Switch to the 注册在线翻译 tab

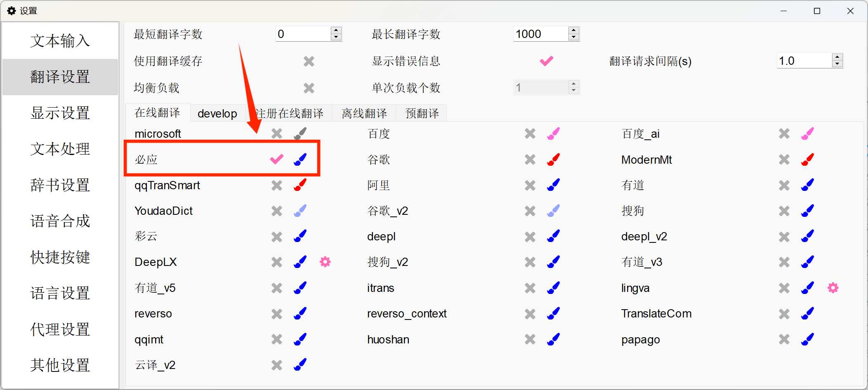pyautogui.click(x=289, y=113)
